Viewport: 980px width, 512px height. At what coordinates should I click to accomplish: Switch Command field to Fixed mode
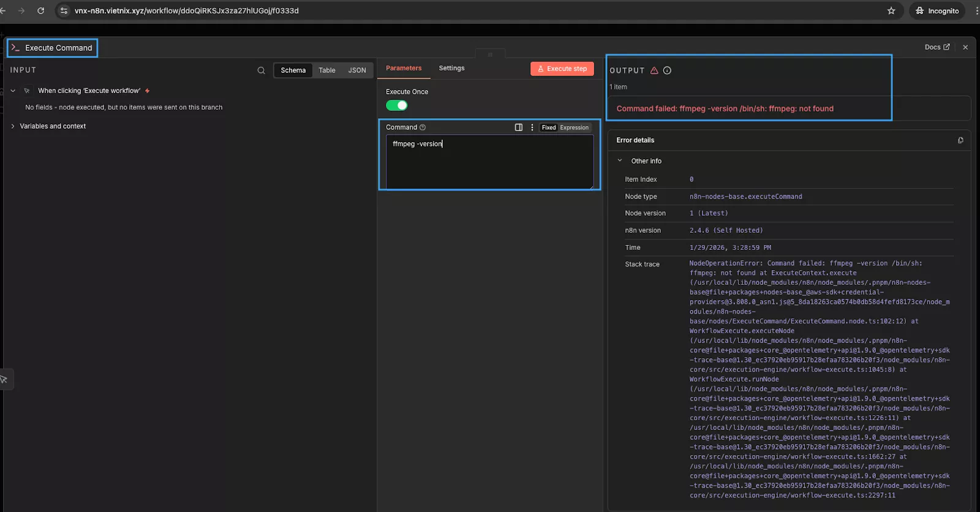[x=548, y=127]
